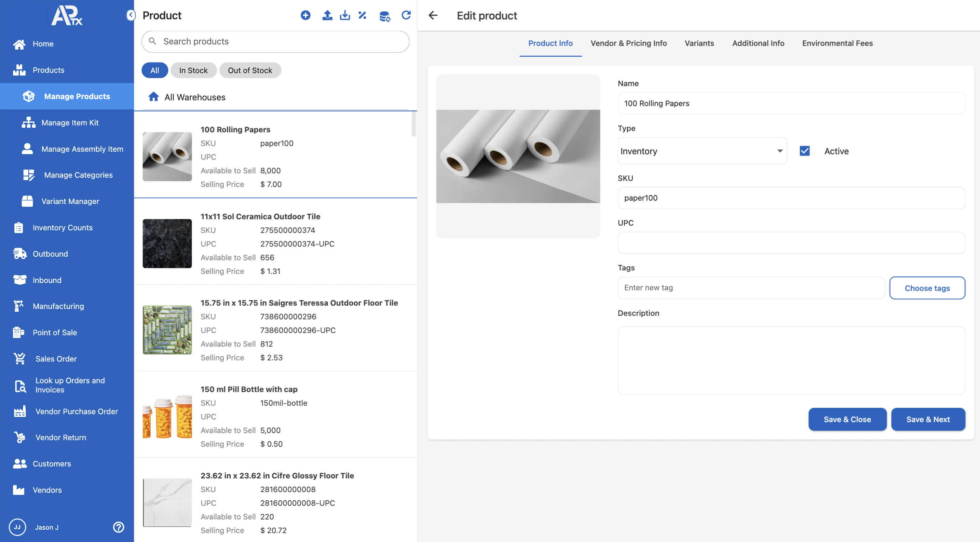This screenshot has width=980, height=542.
Task: Click the upload products icon
Action: point(327,15)
